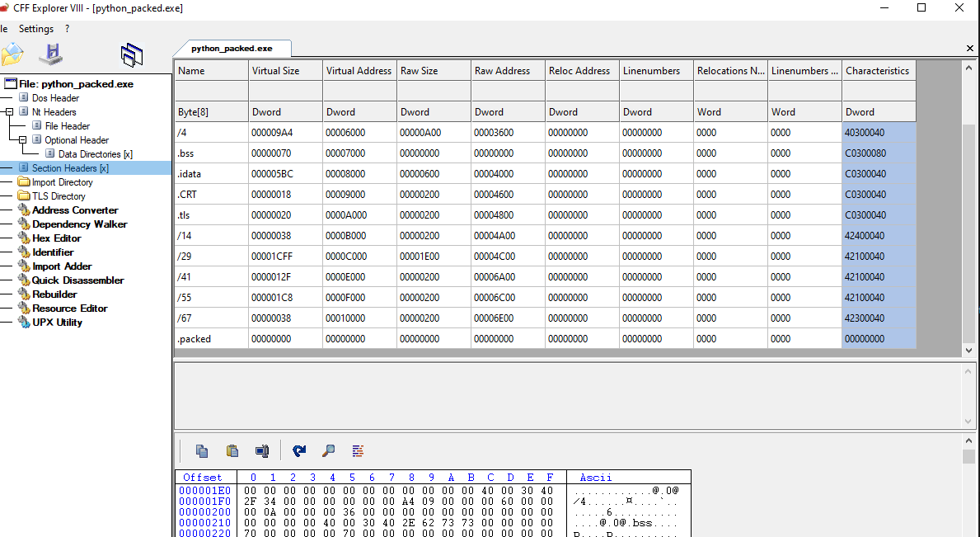Click the Raw Address column header
980x537 pixels.
pyautogui.click(x=508, y=71)
